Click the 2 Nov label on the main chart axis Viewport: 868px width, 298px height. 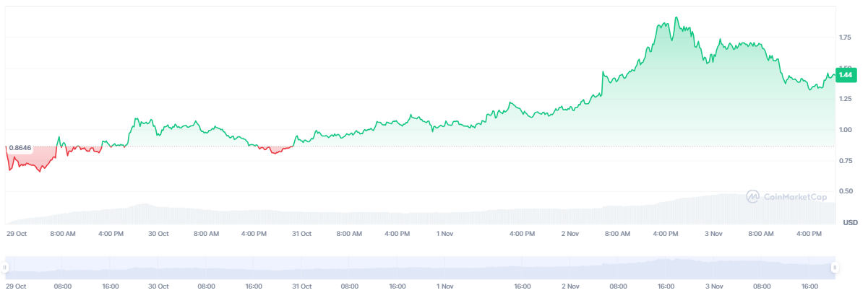(570, 234)
